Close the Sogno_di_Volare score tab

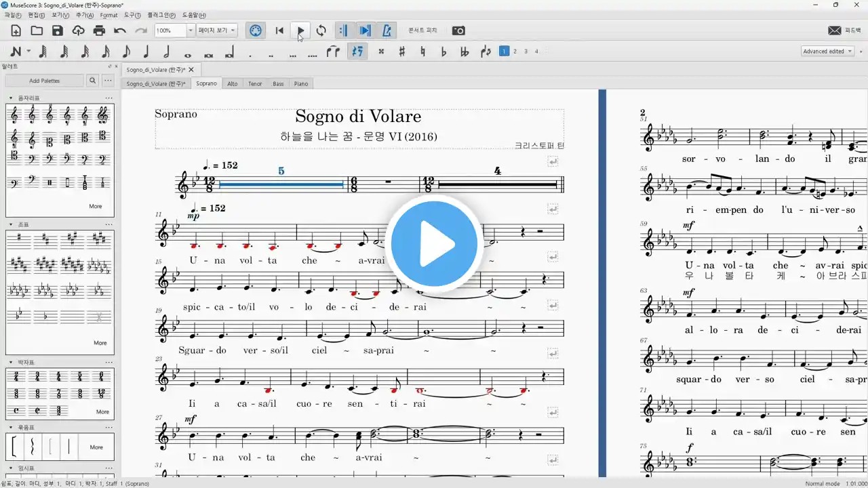(191, 70)
